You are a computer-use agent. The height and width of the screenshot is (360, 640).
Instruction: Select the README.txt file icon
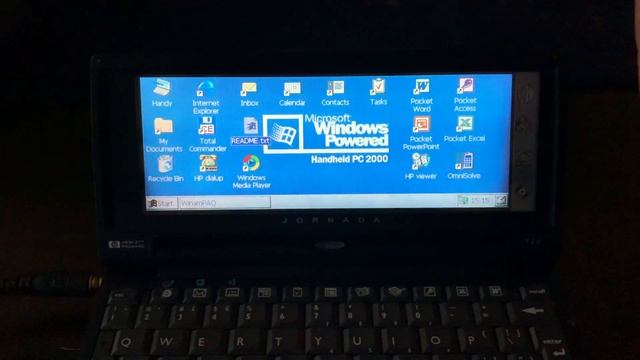click(251, 131)
